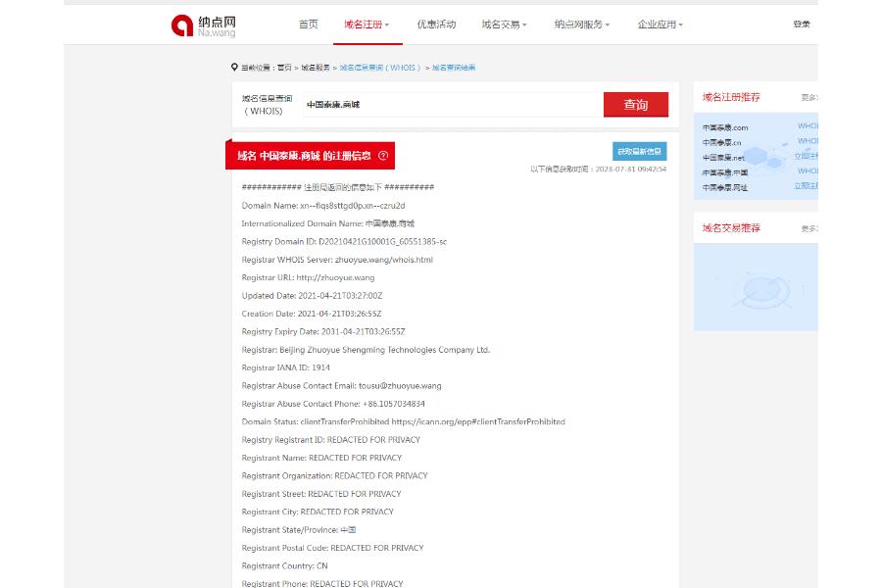Click the Registrant State/Province line
The width and height of the screenshot is (882, 588).
[x=299, y=529]
